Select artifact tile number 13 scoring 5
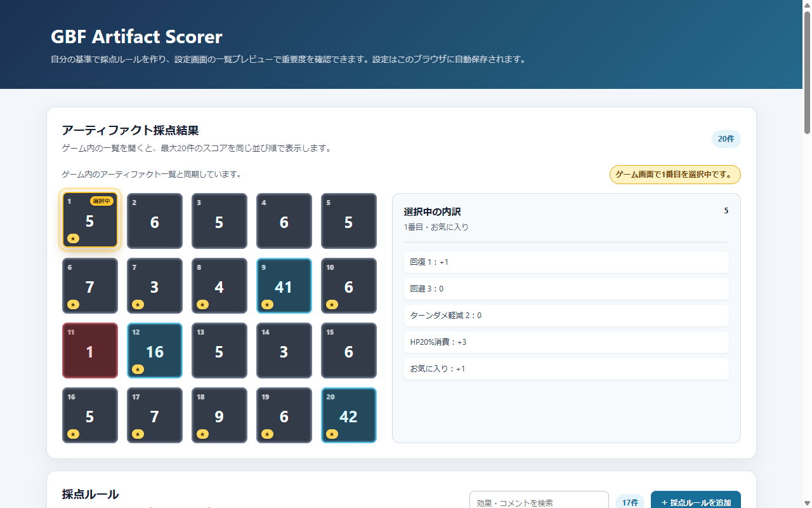812x508 pixels. point(219,350)
